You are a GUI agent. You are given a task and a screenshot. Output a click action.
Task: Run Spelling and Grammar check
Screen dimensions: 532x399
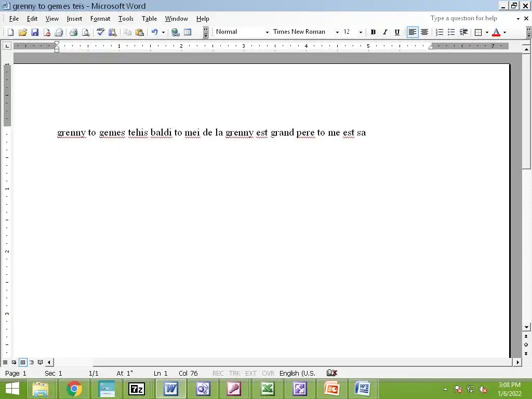100,32
